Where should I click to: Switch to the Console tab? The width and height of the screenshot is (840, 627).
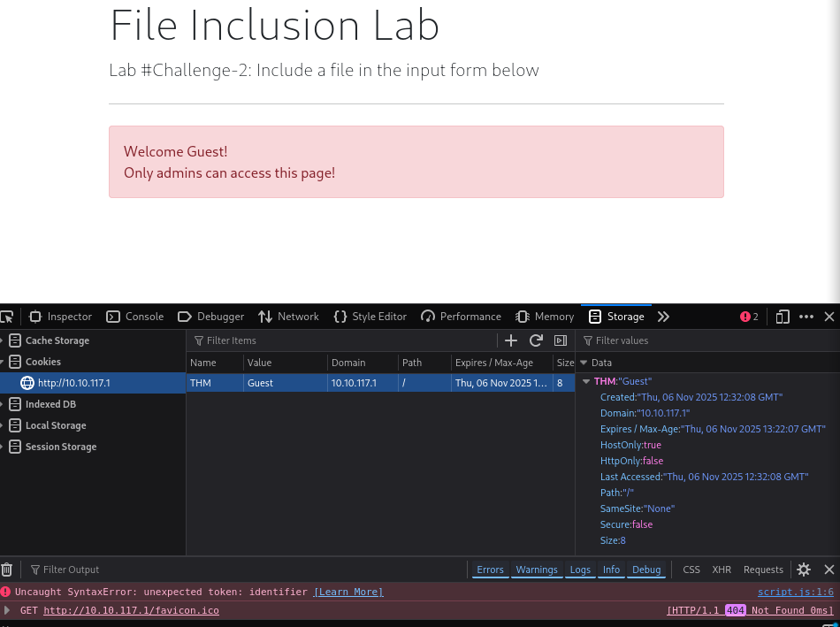click(x=135, y=317)
